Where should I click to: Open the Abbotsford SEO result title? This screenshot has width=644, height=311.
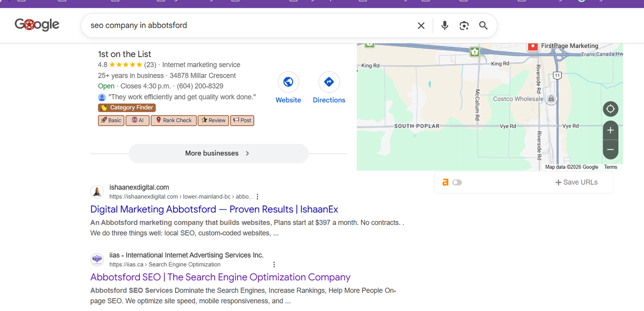(x=220, y=277)
